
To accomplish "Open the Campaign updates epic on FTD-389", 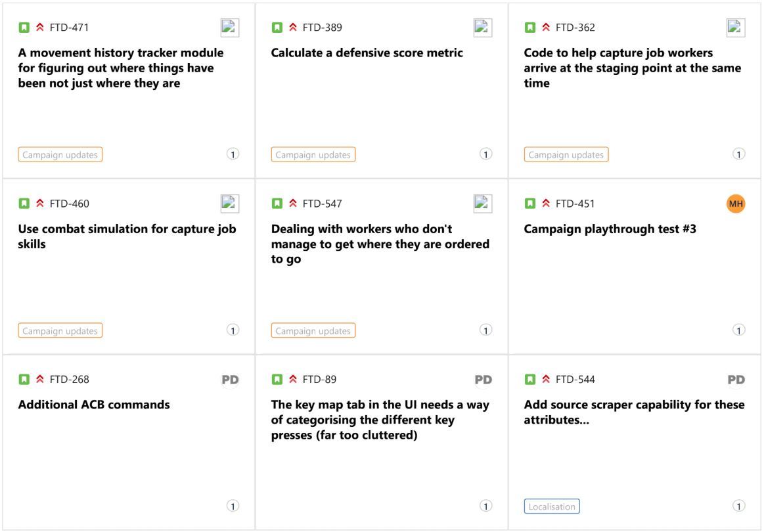I will point(313,154).
